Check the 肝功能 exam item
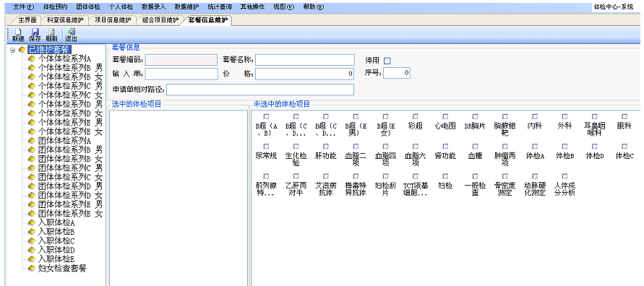The width and height of the screenshot is (644, 286). [326, 147]
